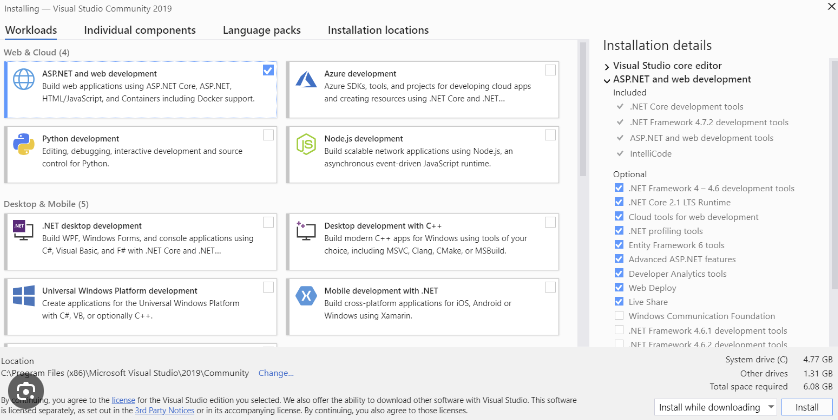Viewport: 838px width, 420px height.
Task: Open the Install while downloading dropdown
Action: coord(715,407)
